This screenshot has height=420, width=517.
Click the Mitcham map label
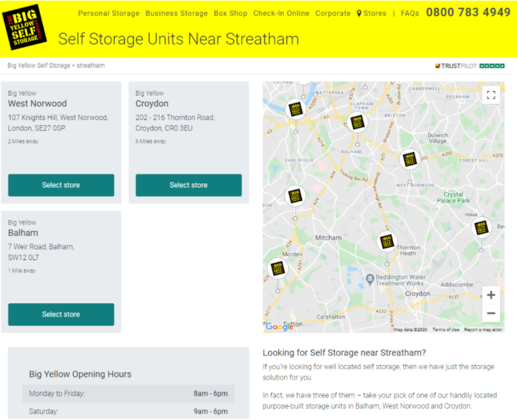[329, 238]
